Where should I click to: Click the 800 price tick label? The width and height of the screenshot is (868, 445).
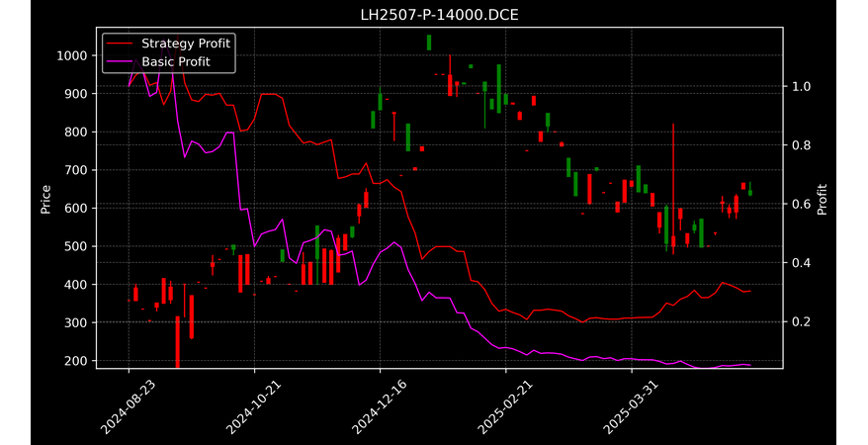[x=76, y=132]
